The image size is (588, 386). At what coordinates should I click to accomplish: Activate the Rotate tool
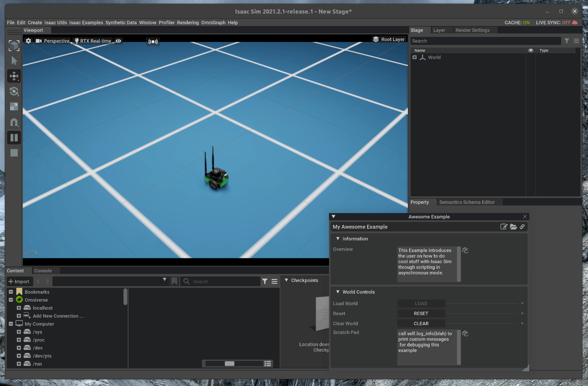click(x=14, y=91)
